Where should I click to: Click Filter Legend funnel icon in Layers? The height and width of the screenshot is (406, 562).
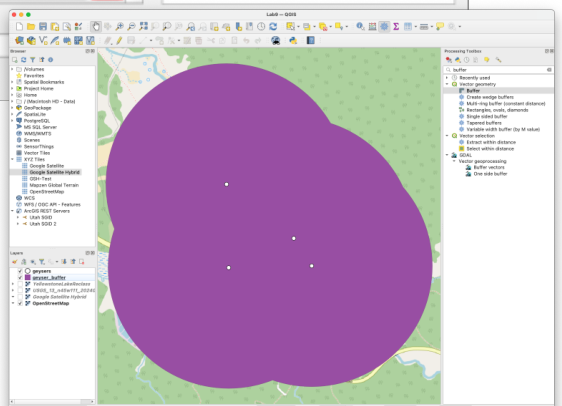click(x=42, y=262)
